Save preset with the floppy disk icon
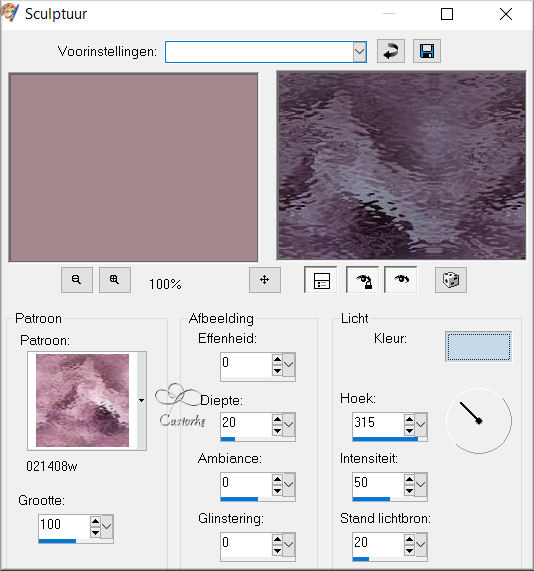 427,51
